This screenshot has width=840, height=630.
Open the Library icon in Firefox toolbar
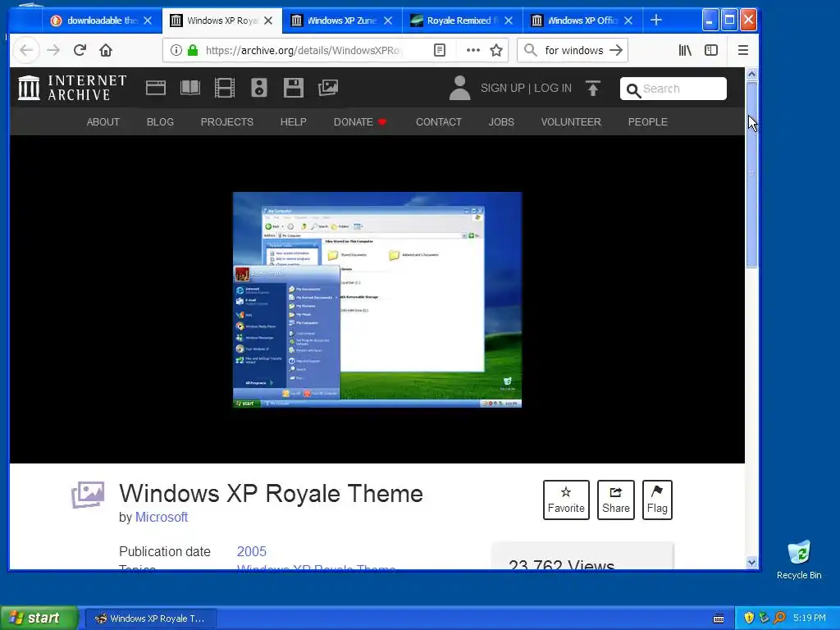[x=685, y=50]
